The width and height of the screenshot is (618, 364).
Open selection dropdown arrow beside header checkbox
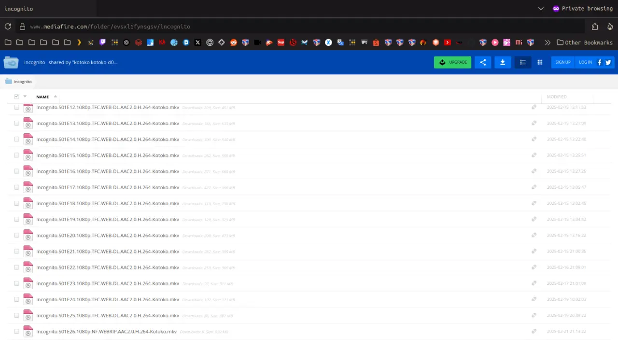25,97
